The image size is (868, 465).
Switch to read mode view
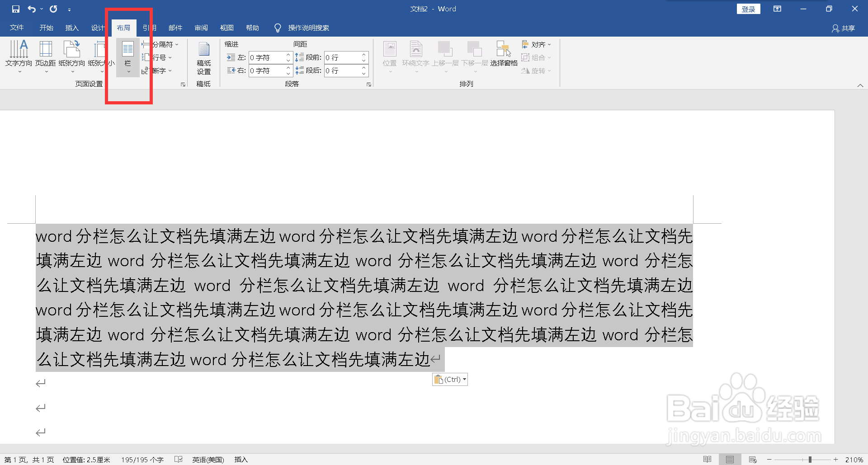(708, 460)
